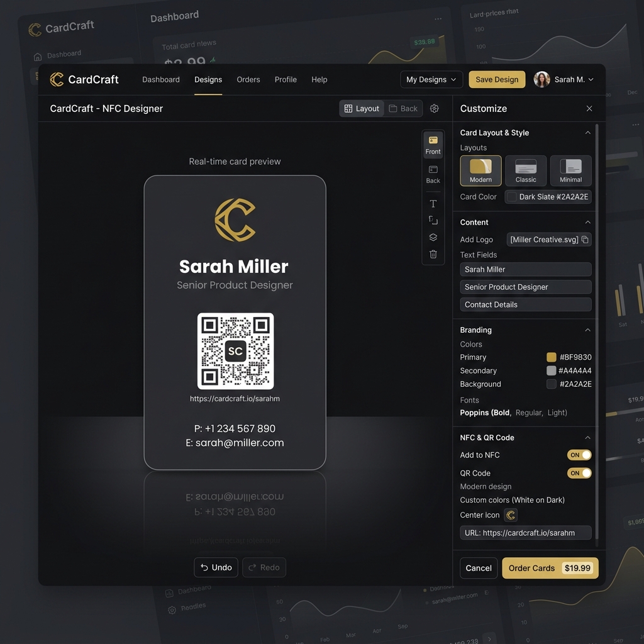Open designer settings gear icon
Viewport: 644px width, 644px height.
[x=434, y=108]
